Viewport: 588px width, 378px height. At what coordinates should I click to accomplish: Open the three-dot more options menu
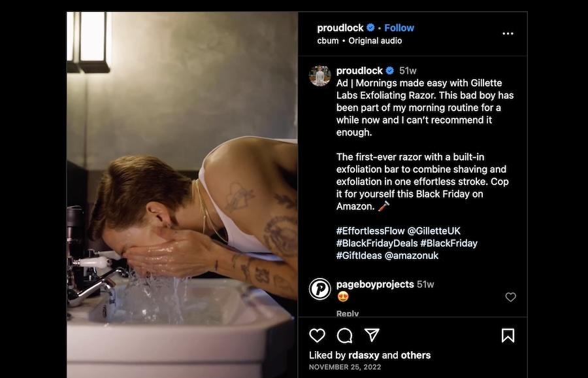click(508, 33)
